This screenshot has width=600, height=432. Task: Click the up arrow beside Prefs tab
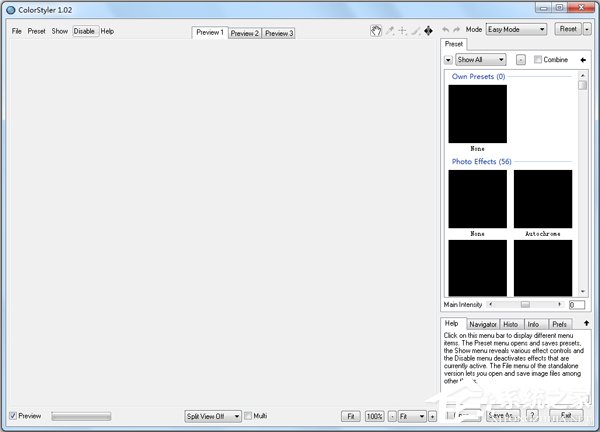click(x=586, y=323)
